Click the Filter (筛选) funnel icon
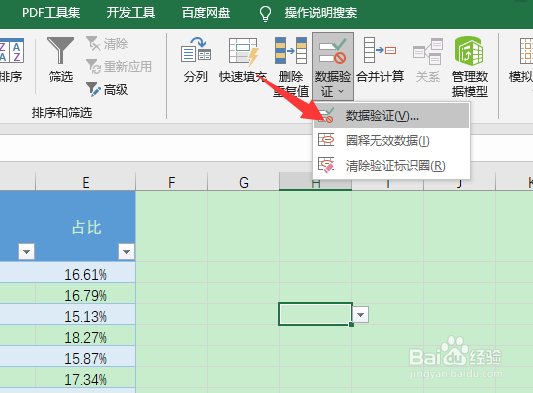Viewport: 533px width, 393px height. tap(61, 50)
